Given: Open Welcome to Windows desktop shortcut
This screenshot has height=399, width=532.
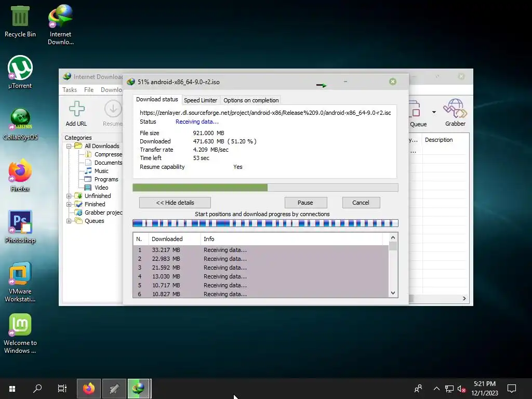Looking at the screenshot, I should point(20,333).
